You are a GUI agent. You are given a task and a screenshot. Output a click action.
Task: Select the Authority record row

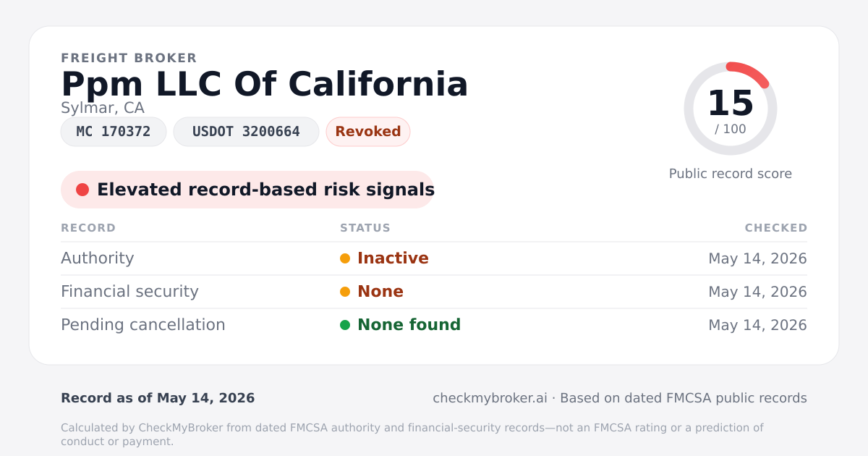coord(434,258)
